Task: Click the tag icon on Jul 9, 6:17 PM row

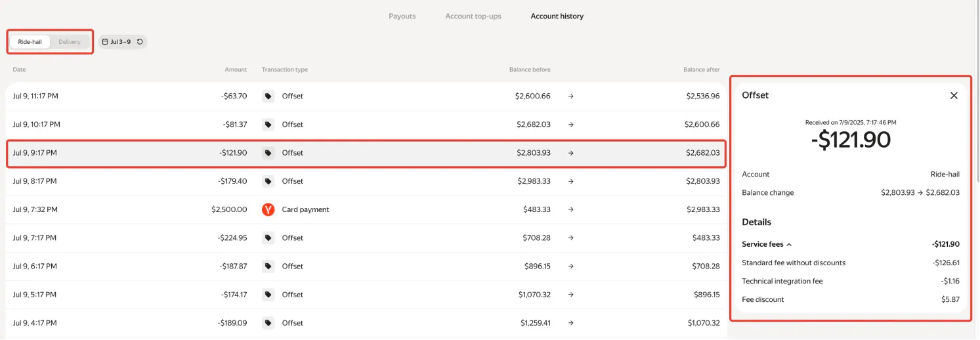Action: pyautogui.click(x=268, y=266)
